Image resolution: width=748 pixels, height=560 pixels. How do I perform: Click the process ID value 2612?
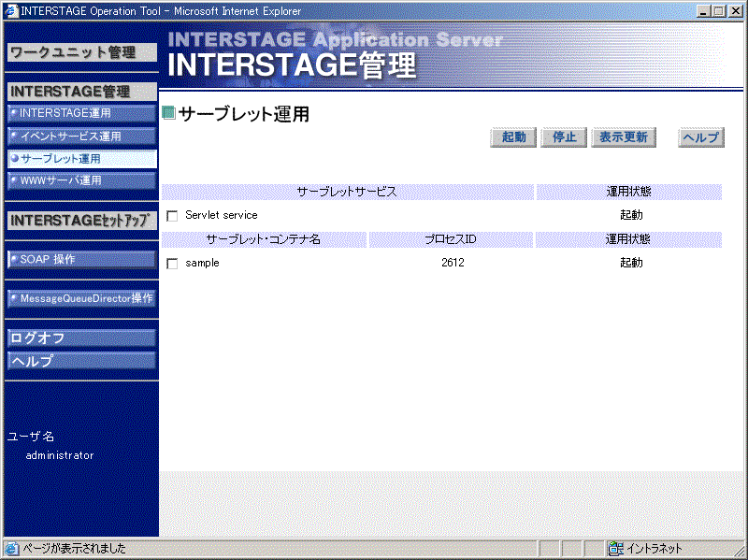[x=453, y=263]
